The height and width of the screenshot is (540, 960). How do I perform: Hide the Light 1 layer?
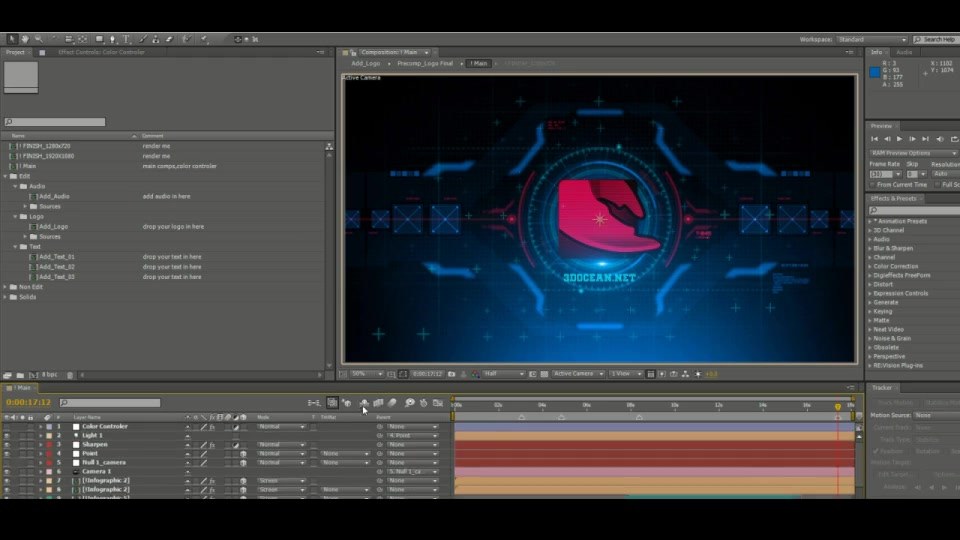coord(7,435)
